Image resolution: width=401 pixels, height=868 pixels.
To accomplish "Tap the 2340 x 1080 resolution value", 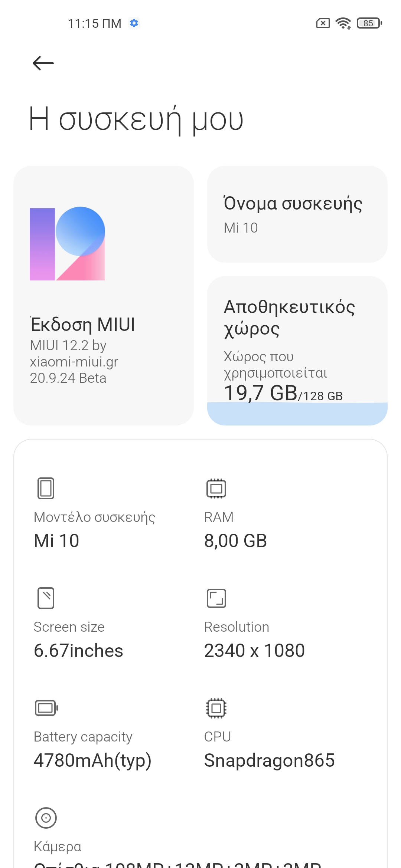I will coord(254,650).
